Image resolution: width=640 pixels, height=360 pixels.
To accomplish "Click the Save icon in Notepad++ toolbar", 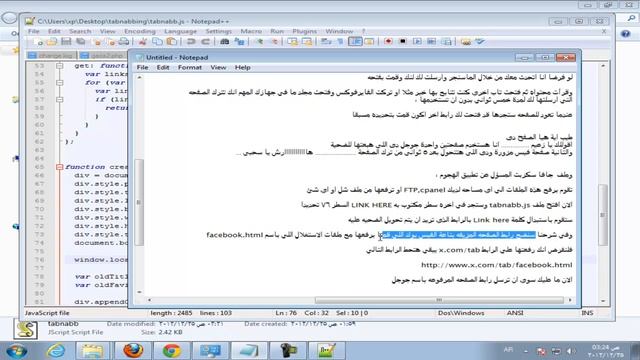I will point(66,42).
